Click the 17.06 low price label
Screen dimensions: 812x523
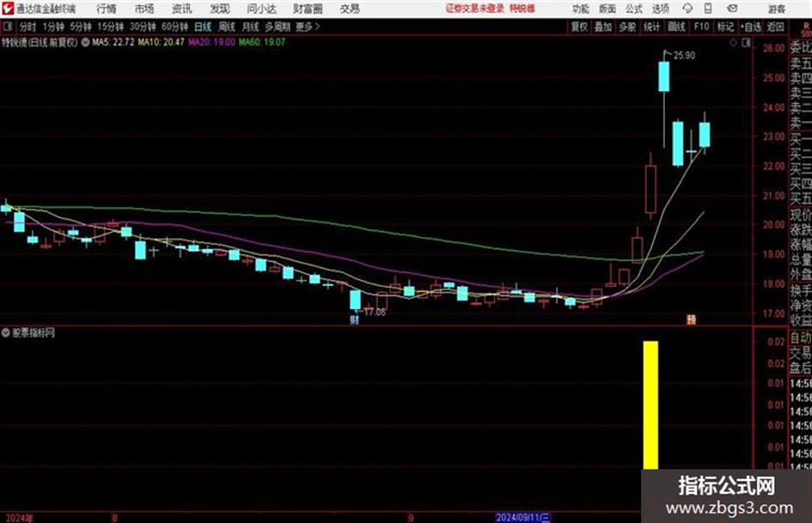[x=375, y=313]
